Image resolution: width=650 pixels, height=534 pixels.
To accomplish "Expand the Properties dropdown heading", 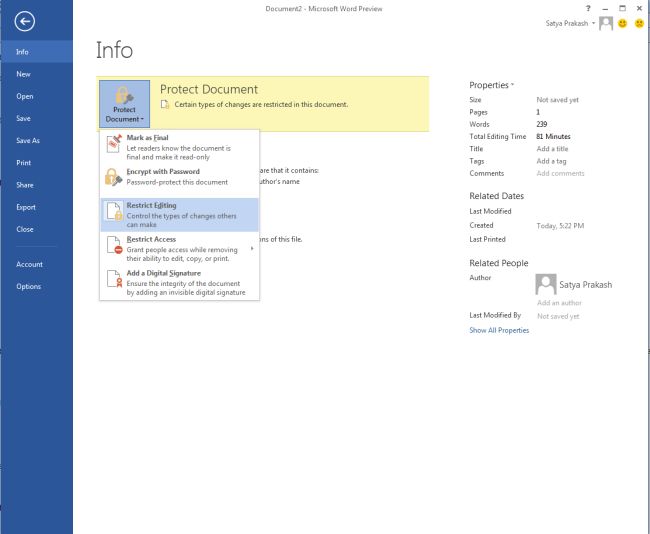I will 491,85.
